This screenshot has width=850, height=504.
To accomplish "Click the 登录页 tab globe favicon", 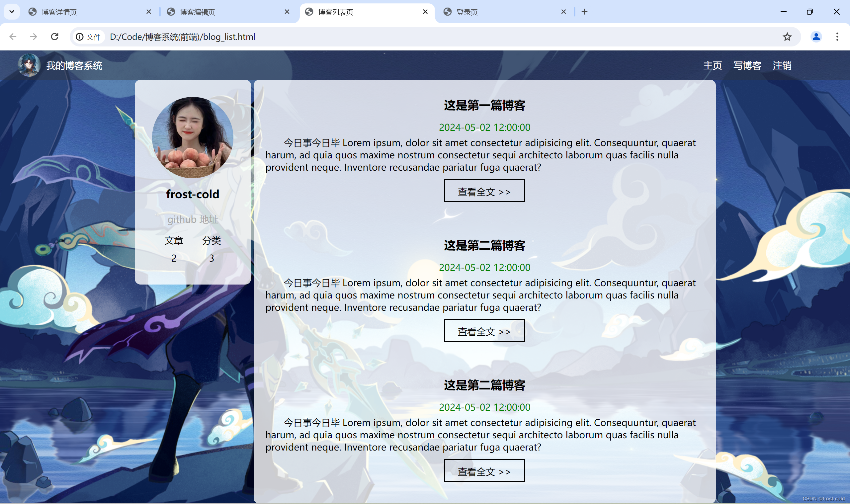I will click(448, 12).
